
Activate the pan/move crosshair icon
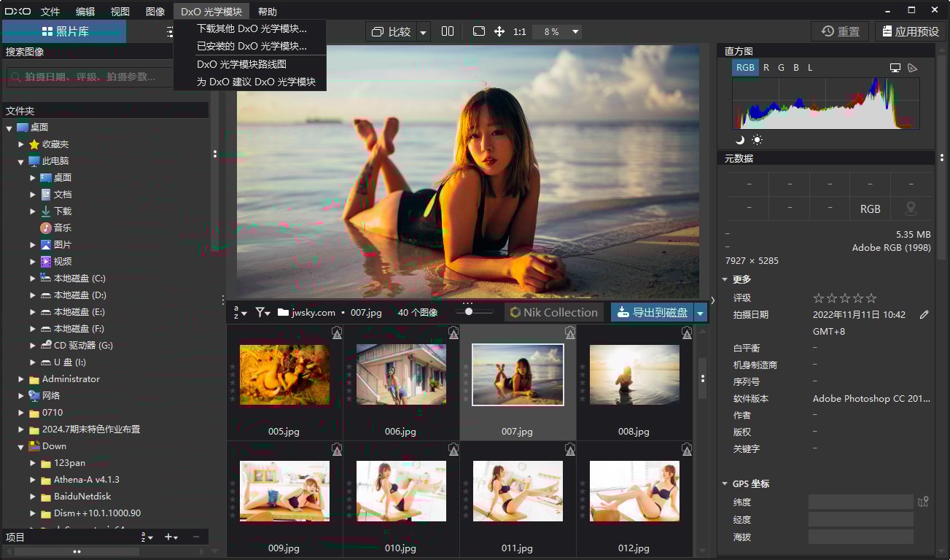point(499,31)
